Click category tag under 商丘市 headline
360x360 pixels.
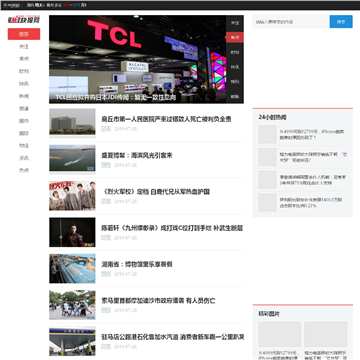click(106, 129)
